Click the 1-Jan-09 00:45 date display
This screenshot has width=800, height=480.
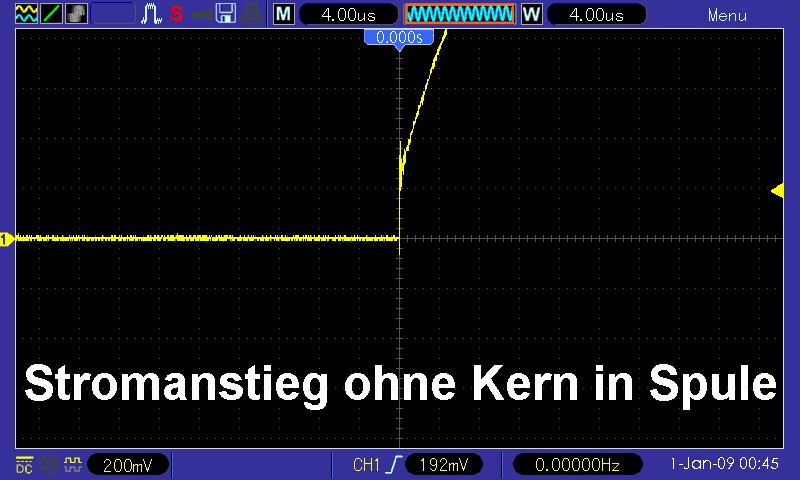724,464
